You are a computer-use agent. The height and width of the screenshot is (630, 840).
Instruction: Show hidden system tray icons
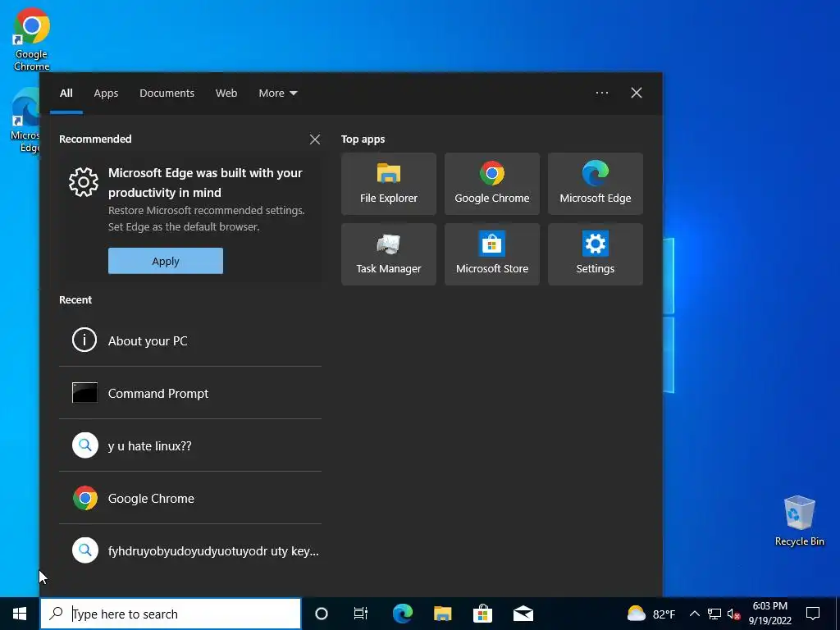click(x=694, y=614)
